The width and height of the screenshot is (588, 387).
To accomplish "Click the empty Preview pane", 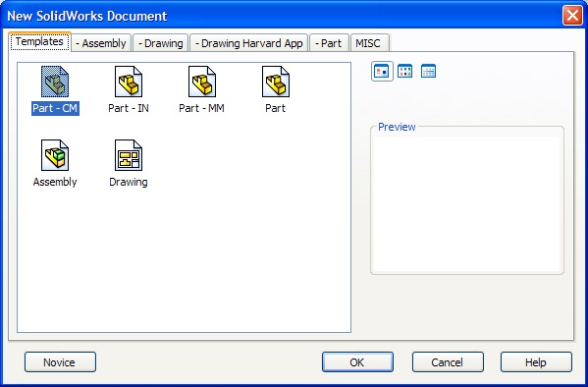I will point(467,204).
